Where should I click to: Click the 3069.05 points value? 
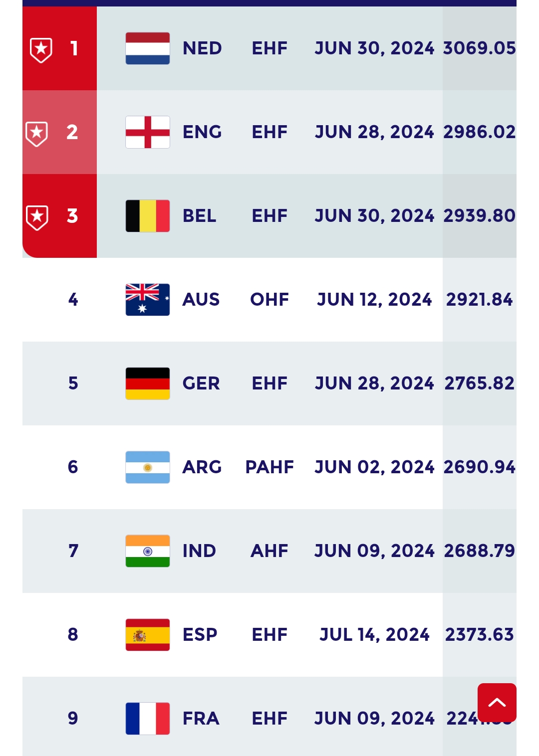(479, 48)
